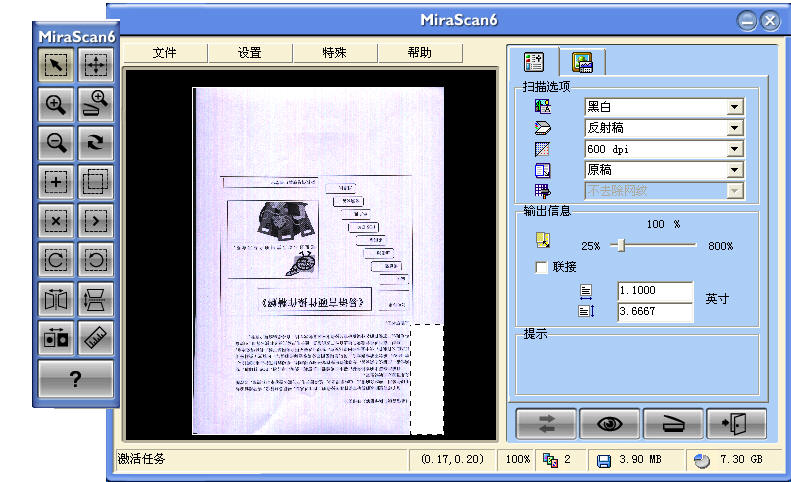This screenshot has width=791, height=482.
Task: Open the 文件 menu
Action: (x=165, y=53)
